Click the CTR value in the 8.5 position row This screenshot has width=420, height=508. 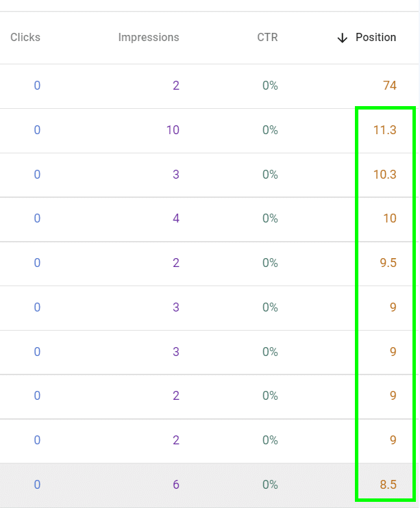tap(269, 485)
